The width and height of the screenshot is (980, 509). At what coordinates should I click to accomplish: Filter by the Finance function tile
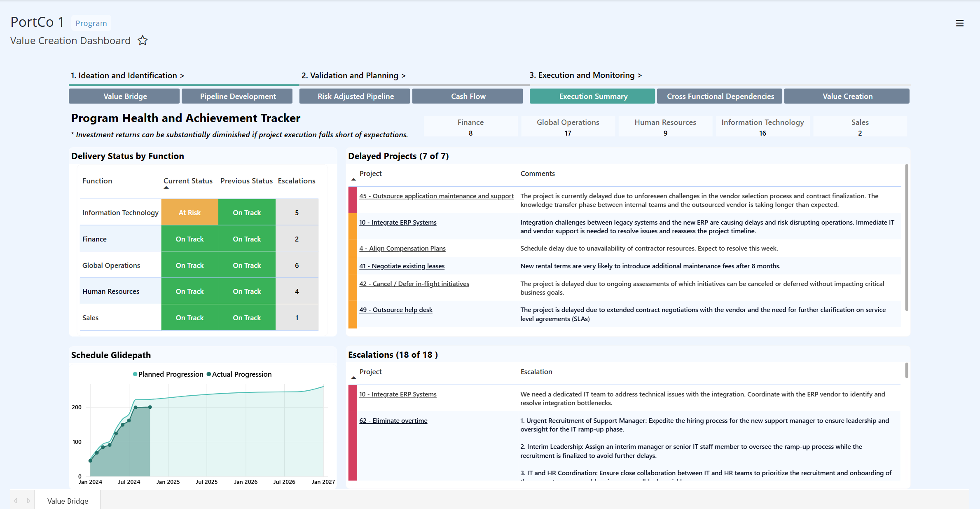(x=470, y=127)
